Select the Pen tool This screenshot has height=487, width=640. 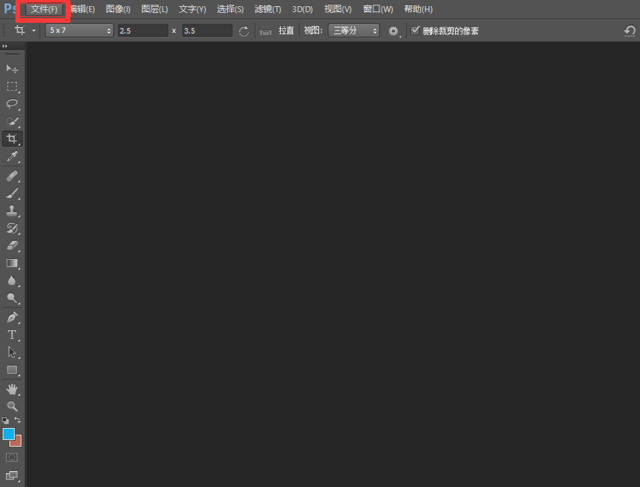click(x=12, y=317)
